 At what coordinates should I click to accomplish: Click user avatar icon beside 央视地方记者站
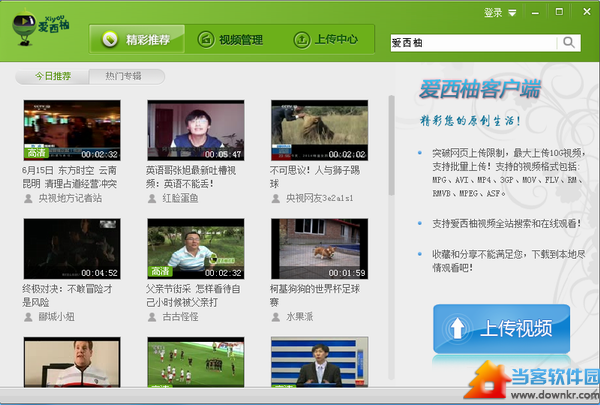28,199
